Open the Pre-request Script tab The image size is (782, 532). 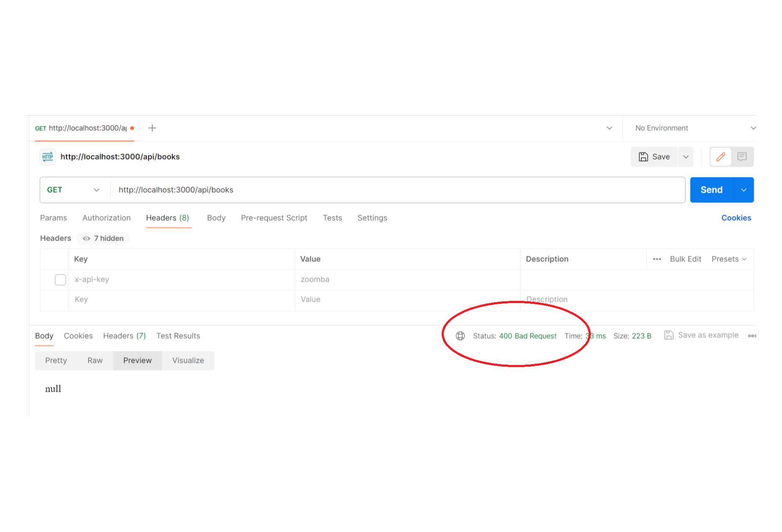click(x=274, y=218)
